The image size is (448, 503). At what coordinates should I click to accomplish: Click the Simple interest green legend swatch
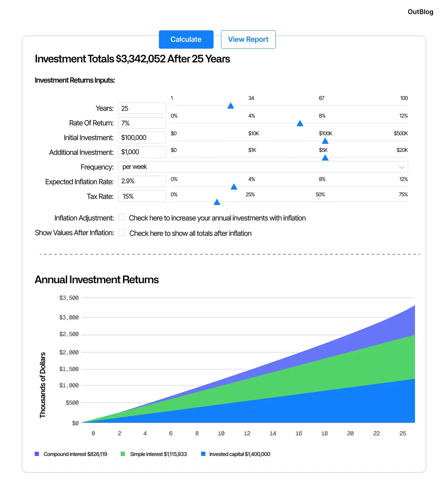(x=123, y=454)
